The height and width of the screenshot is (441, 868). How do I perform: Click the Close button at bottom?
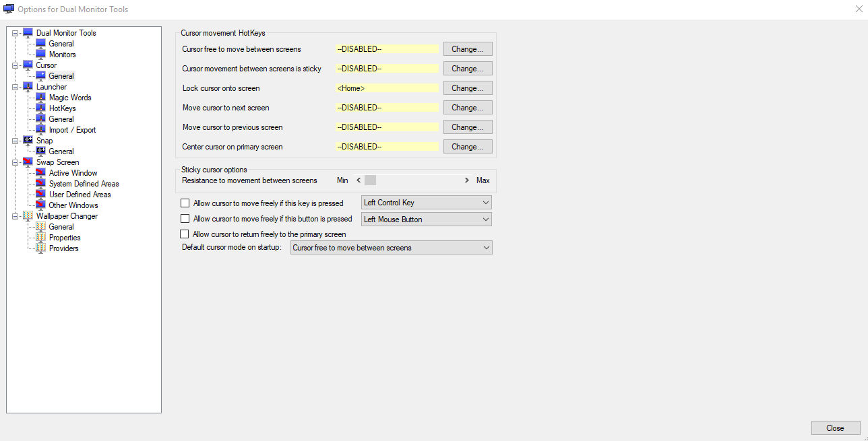point(836,428)
